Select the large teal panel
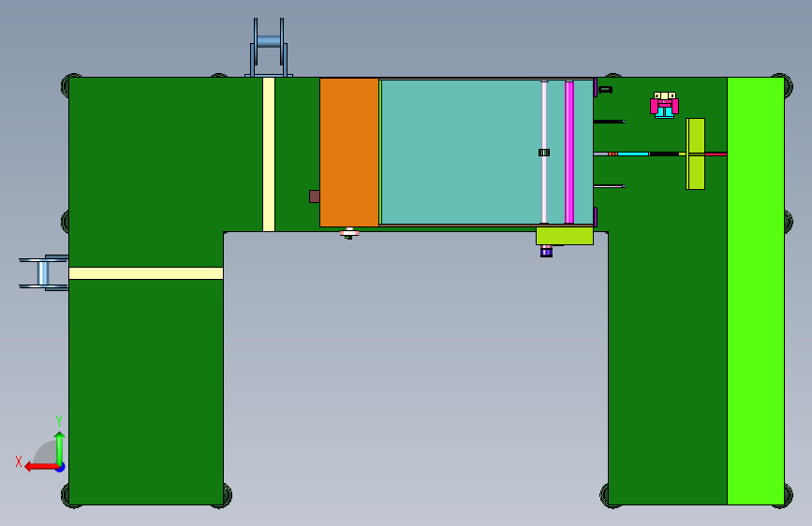 pos(461,152)
